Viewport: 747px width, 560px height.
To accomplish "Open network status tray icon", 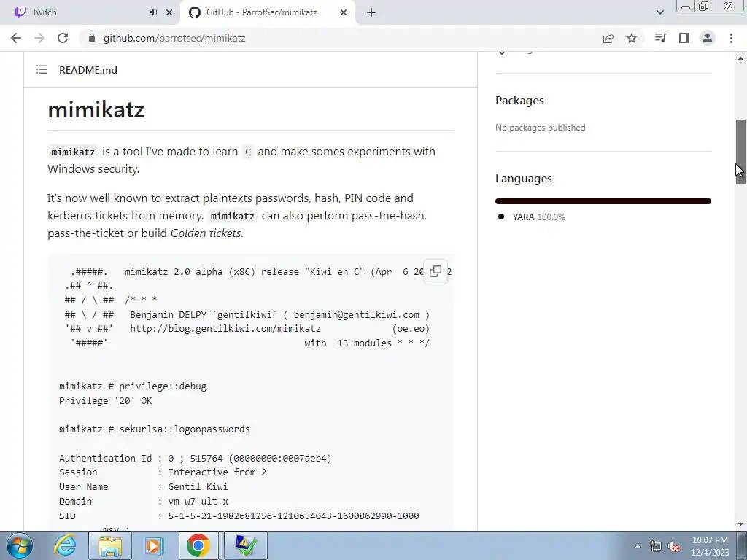I will pos(656,546).
